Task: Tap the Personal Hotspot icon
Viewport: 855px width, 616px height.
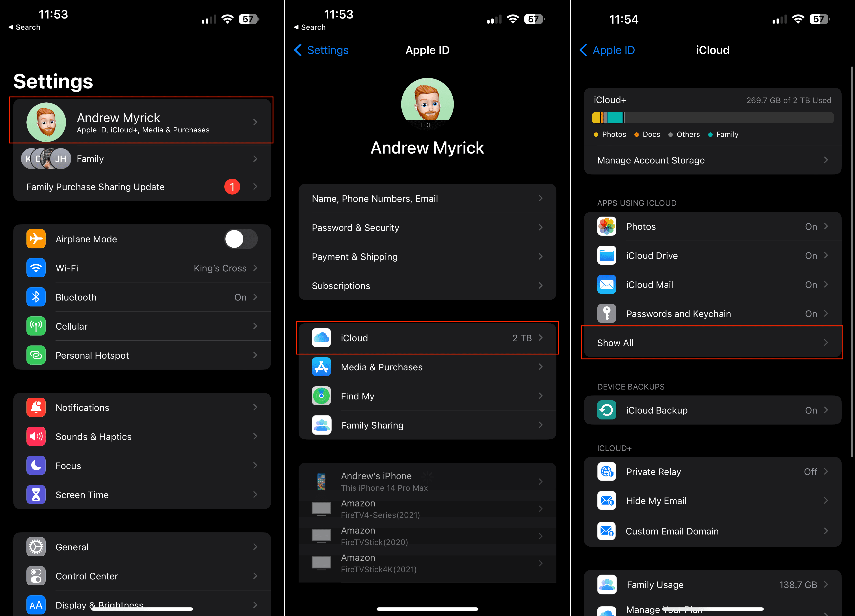Action: pyautogui.click(x=36, y=355)
